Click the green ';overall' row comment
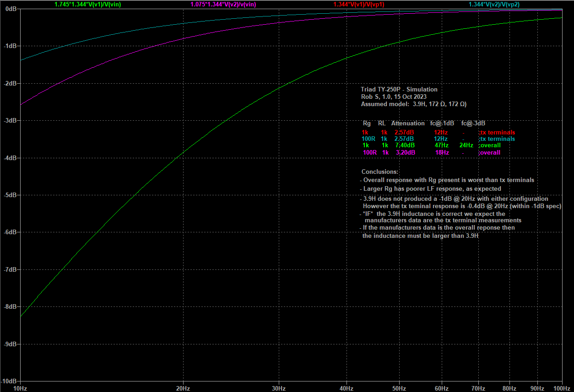 (x=489, y=145)
